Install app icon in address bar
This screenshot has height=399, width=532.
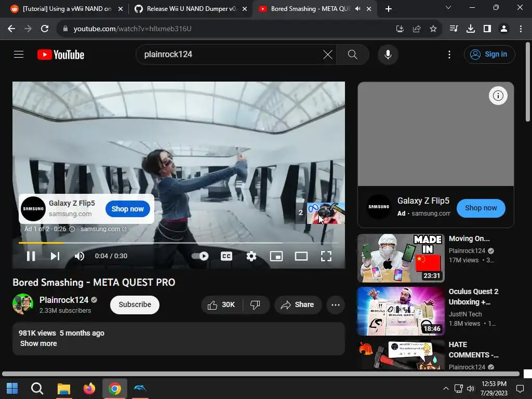pos(400,29)
